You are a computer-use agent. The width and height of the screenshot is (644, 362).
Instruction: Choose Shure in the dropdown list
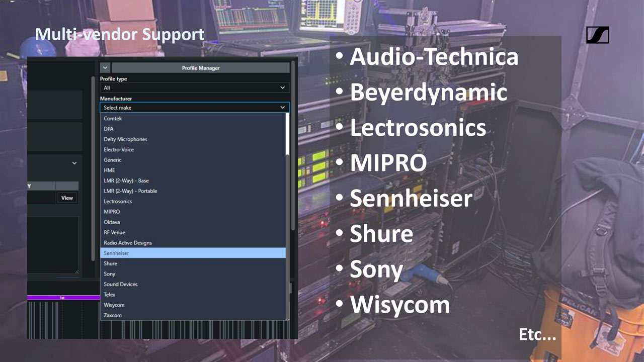point(193,263)
